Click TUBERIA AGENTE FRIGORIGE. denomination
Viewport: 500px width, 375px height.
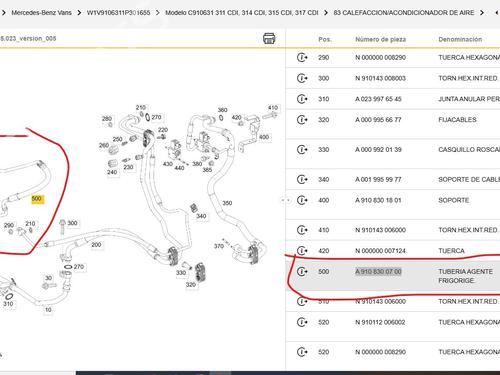coord(465,276)
